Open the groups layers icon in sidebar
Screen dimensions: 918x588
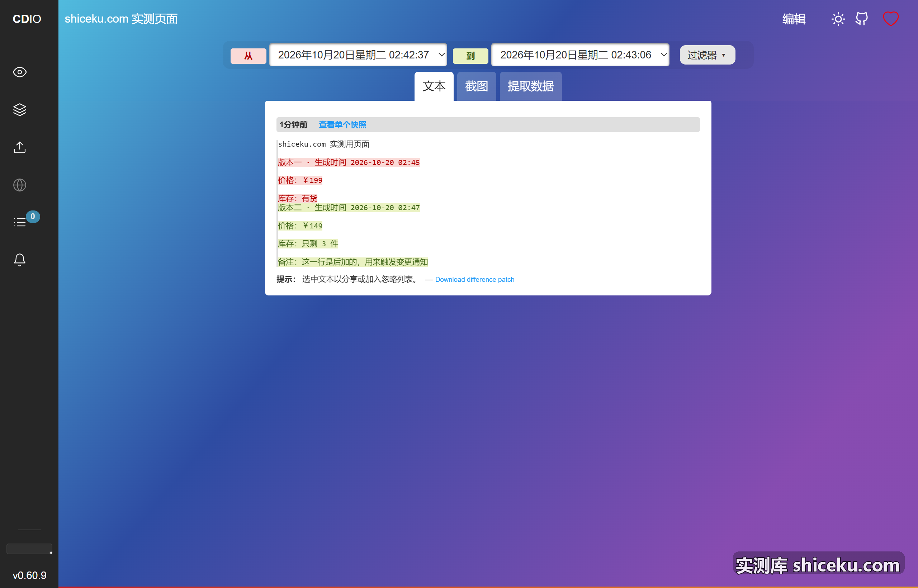click(19, 110)
